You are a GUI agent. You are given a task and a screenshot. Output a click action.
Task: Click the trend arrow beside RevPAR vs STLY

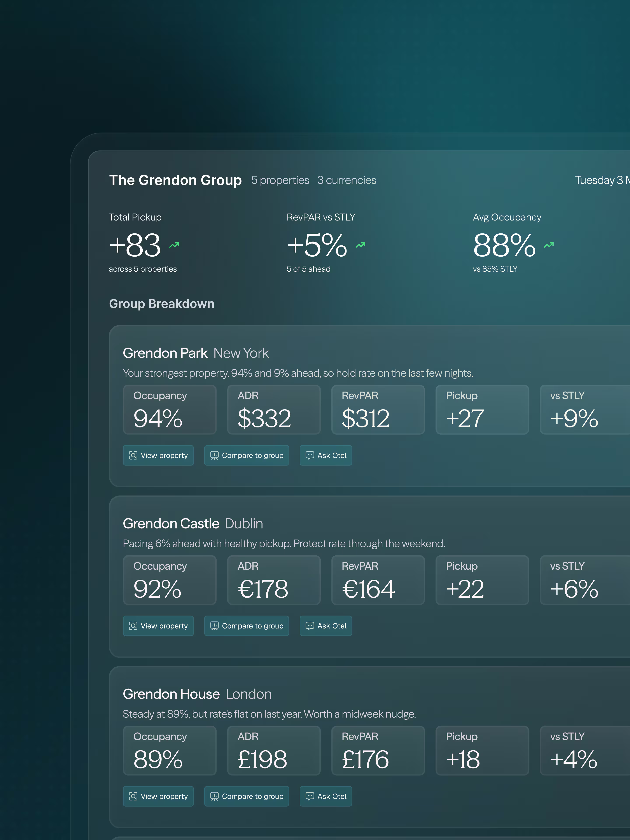click(360, 245)
